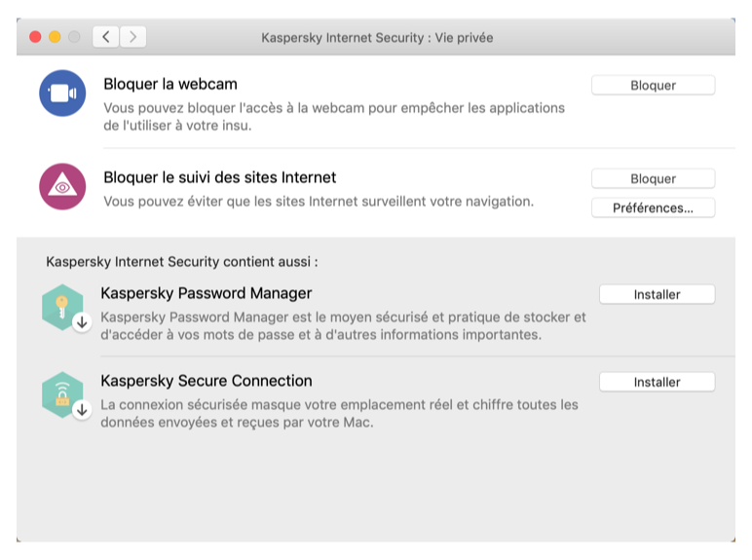Image resolution: width=752 pixels, height=560 pixels.
Task: Click the Password Manager download arrow badge
Action: pyautogui.click(x=82, y=322)
